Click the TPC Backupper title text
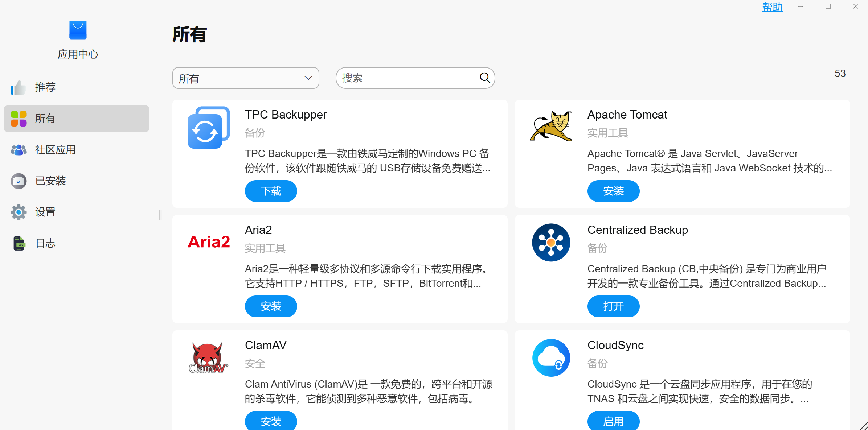The height and width of the screenshot is (430, 868). tap(286, 115)
